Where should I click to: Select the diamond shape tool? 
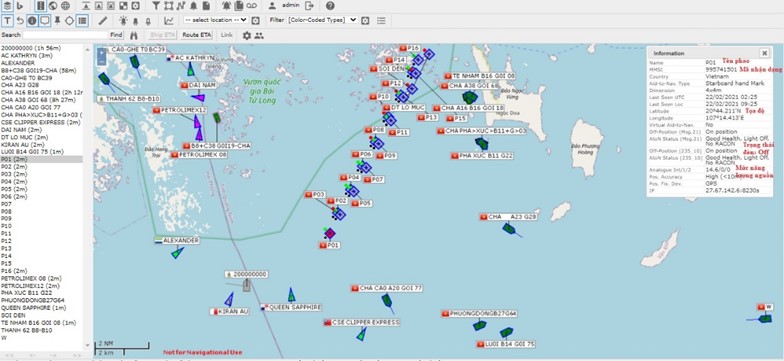(x=70, y=20)
